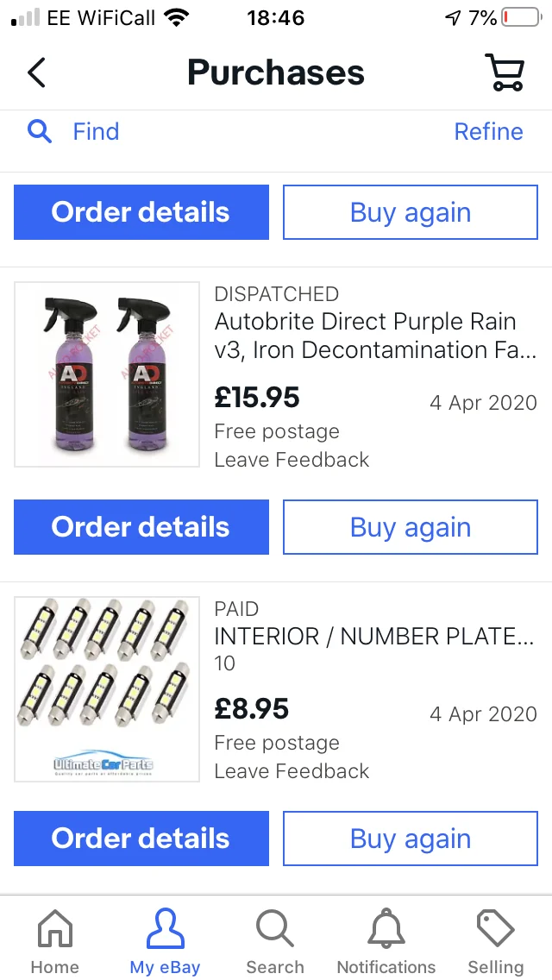Buy again the Autobrite Purple Rain
The height and width of the screenshot is (980, 552).
[x=410, y=527]
